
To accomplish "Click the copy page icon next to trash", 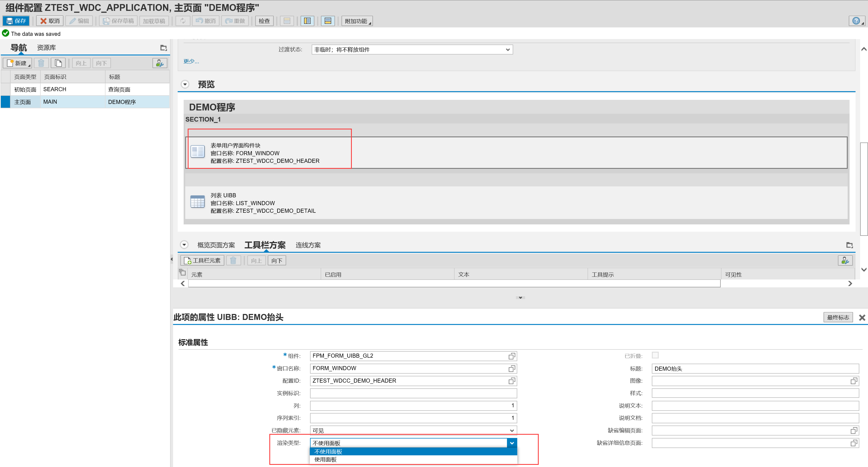I will coord(58,63).
